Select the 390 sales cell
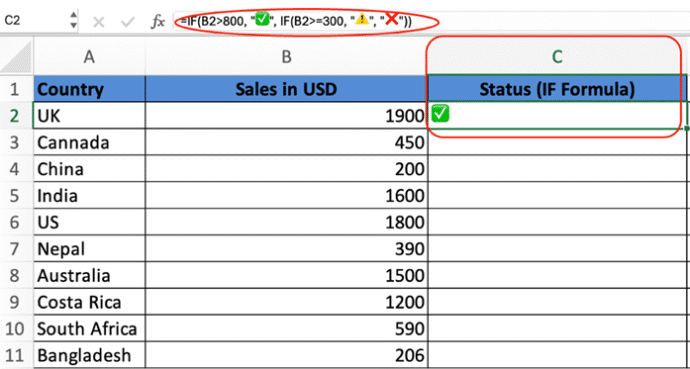 tap(286, 249)
